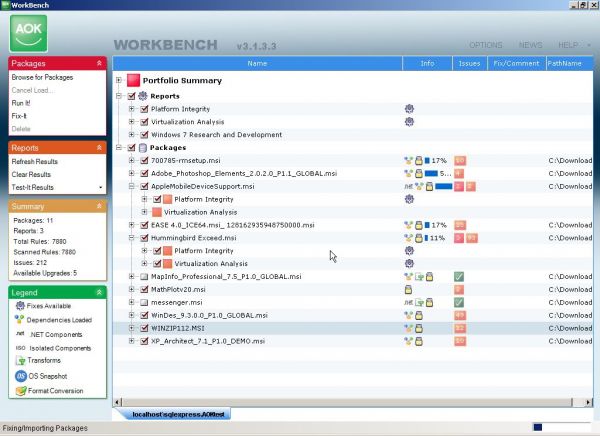Click fixes-available gear in top-level Platform Integrity row
The height and width of the screenshot is (436, 600).
click(409, 109)
